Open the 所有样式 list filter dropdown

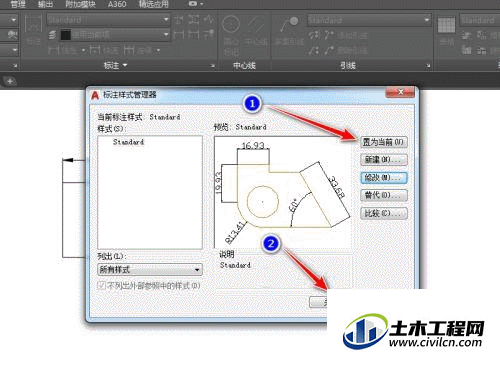pos(150,269)
